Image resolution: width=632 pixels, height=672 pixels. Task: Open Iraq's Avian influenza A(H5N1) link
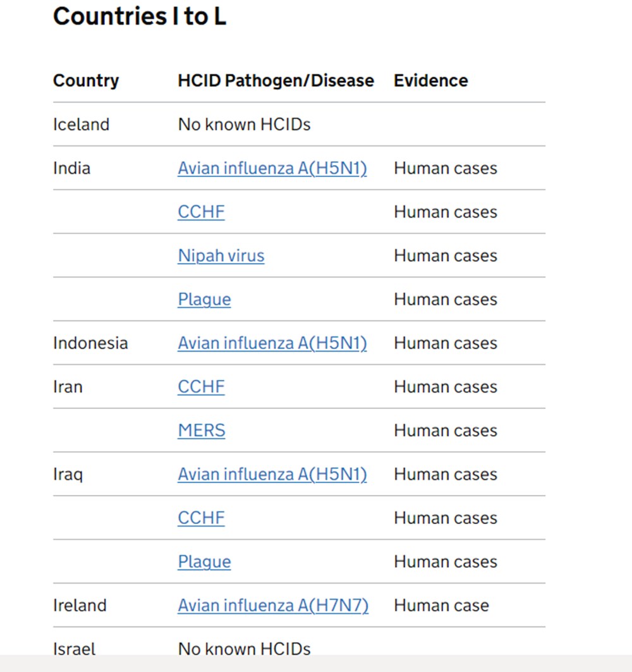[272, 474]
